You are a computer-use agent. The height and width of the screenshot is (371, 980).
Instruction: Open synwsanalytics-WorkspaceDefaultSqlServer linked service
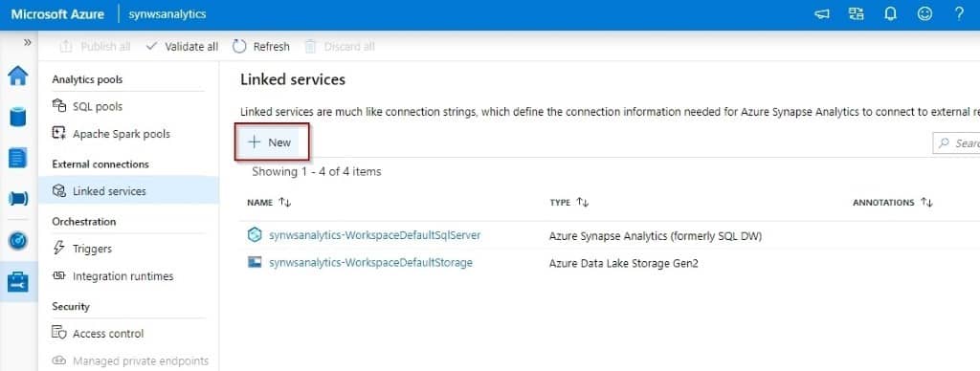pyautogui.click(x=375, y=235)
